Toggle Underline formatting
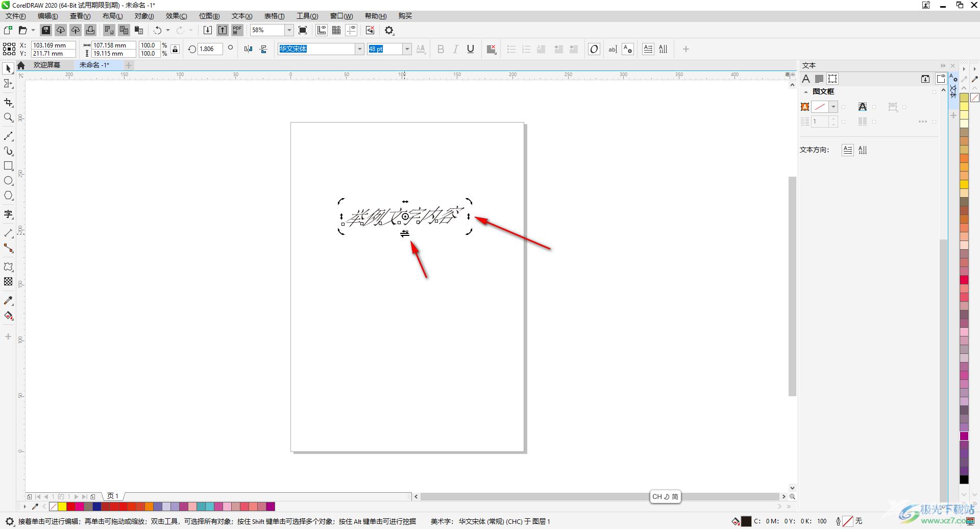The height and width of the screenshot is (529, 980). (x=471, y=49)
